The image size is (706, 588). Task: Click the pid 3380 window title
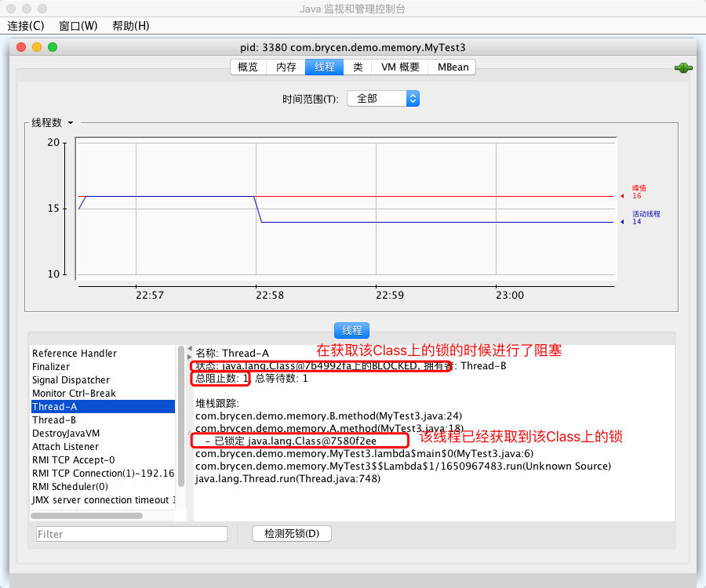pos(352,47)
